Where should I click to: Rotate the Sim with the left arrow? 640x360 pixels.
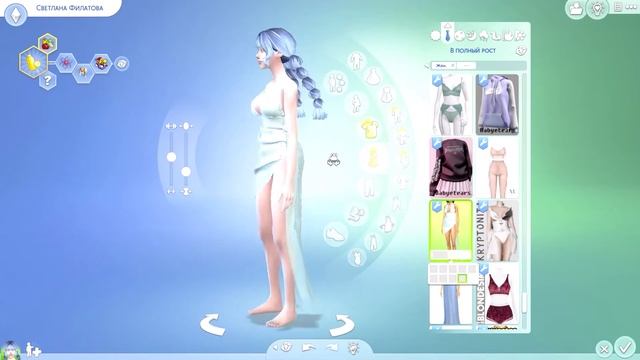coord(213,324)
